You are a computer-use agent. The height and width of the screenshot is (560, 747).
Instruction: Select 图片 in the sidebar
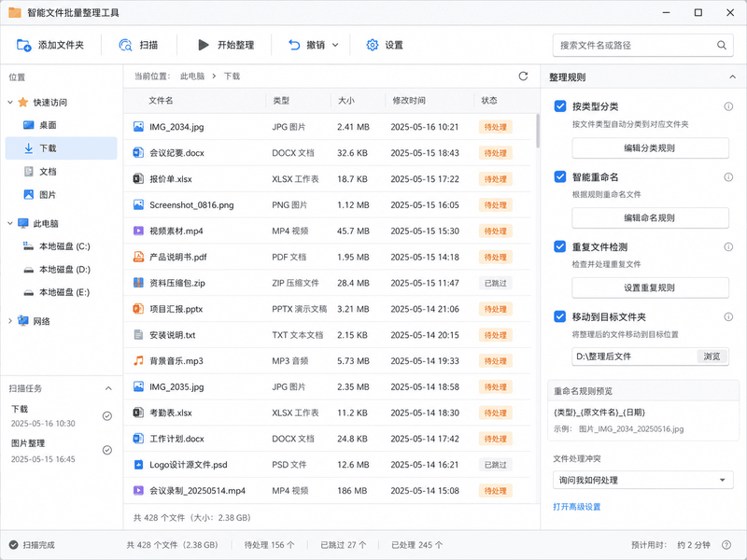[61, 195]
